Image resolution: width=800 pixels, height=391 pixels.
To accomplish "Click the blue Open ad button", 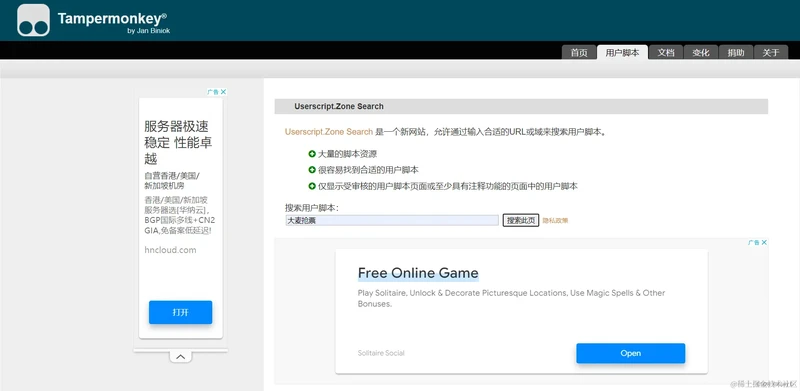I will pos(631,353).
